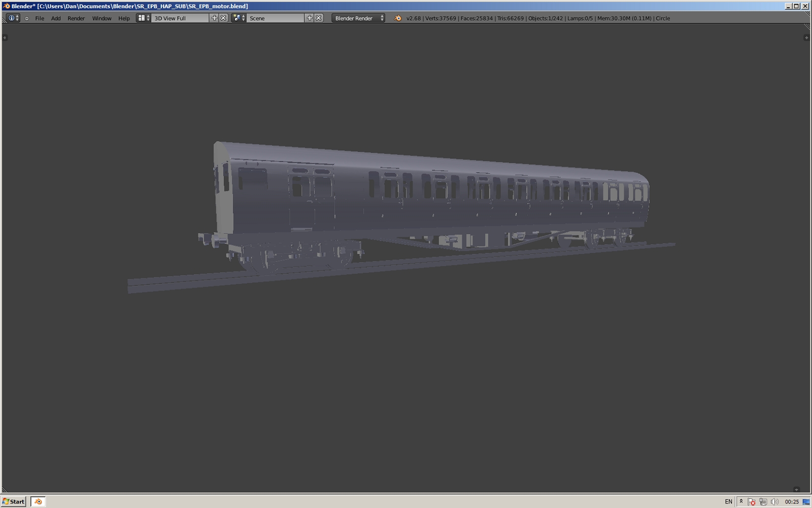Expand the Blender Render engine dropdown
The height and width of the screenshot is (508, 812).
pyautogui.click(x=358, y=18)
